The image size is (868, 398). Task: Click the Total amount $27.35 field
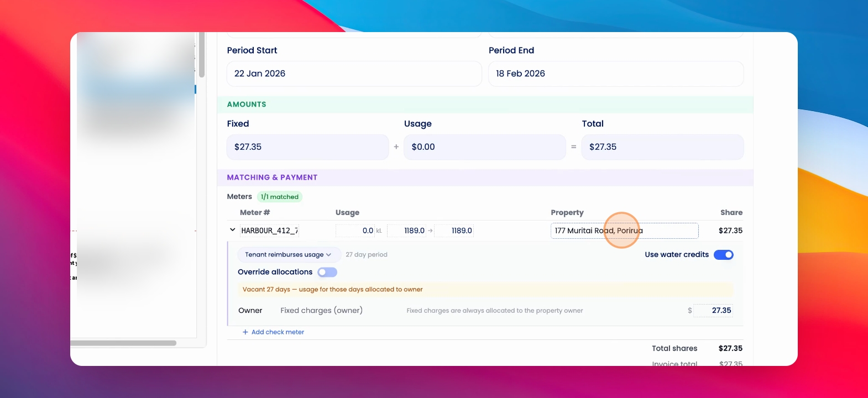[x=662, y=147]
